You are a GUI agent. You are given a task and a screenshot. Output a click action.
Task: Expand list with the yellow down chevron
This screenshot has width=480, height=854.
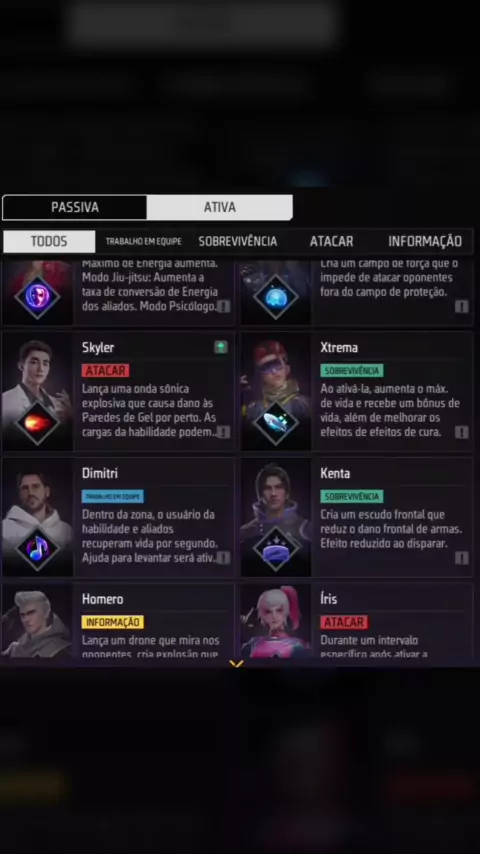(x=236, y=663)
